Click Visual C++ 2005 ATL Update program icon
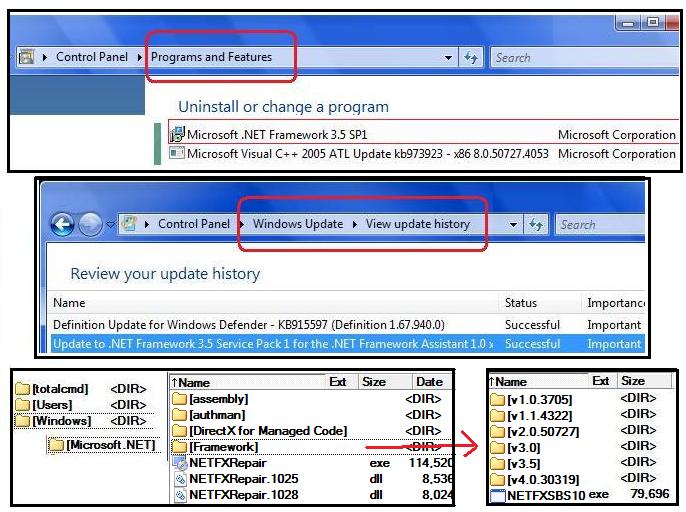686x512 pixels. [x=177, y=153]
